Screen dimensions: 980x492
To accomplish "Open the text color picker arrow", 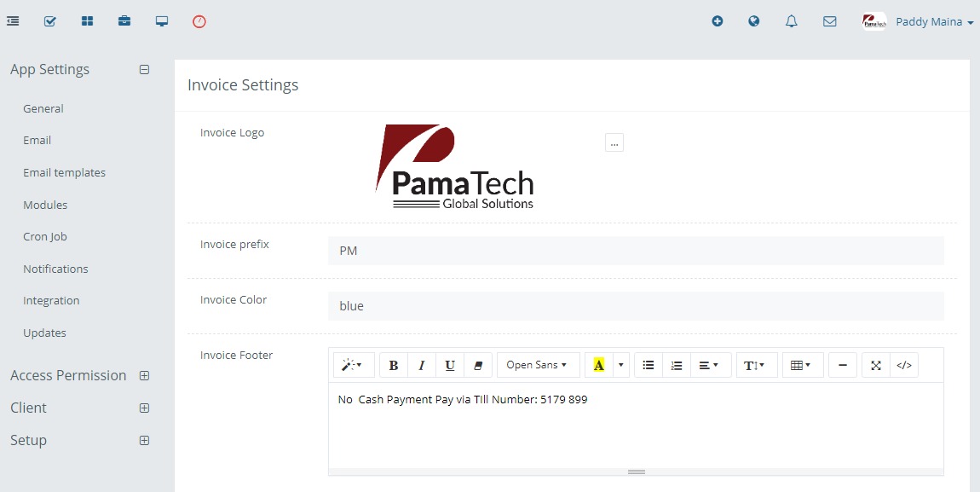I will [x=621, y=365].
